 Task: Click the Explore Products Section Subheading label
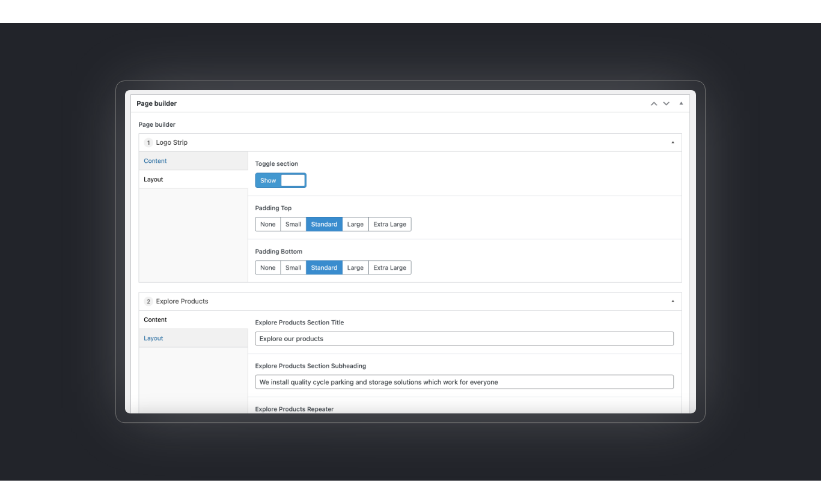311,366
